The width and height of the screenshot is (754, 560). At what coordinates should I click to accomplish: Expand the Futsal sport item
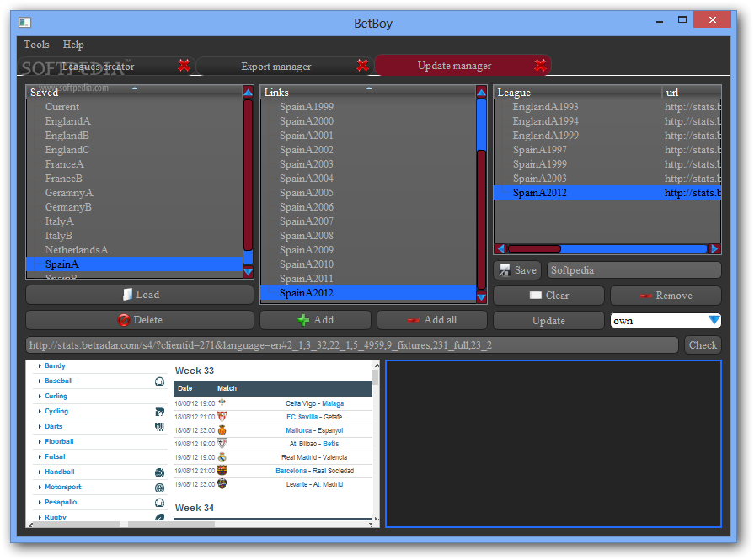coord(40,456)
